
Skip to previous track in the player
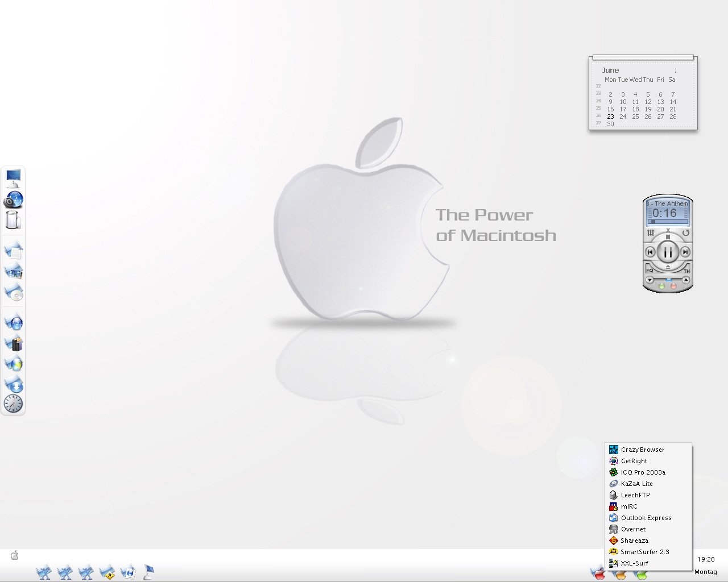[650, 252]
